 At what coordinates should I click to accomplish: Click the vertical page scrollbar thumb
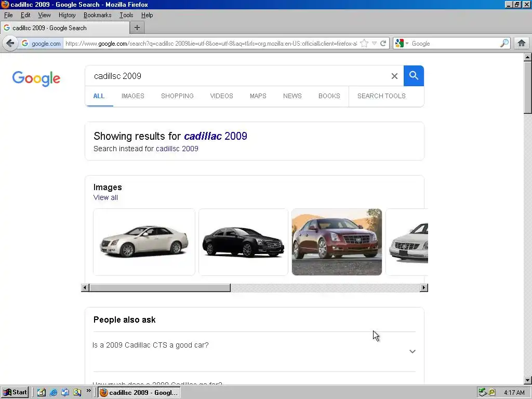[x=528, y=87]
